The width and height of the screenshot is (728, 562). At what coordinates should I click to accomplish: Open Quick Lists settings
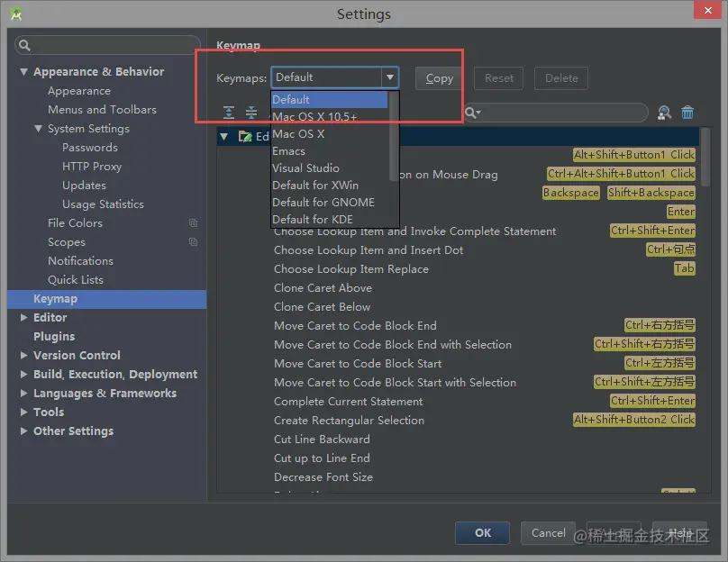pos(76,280)
